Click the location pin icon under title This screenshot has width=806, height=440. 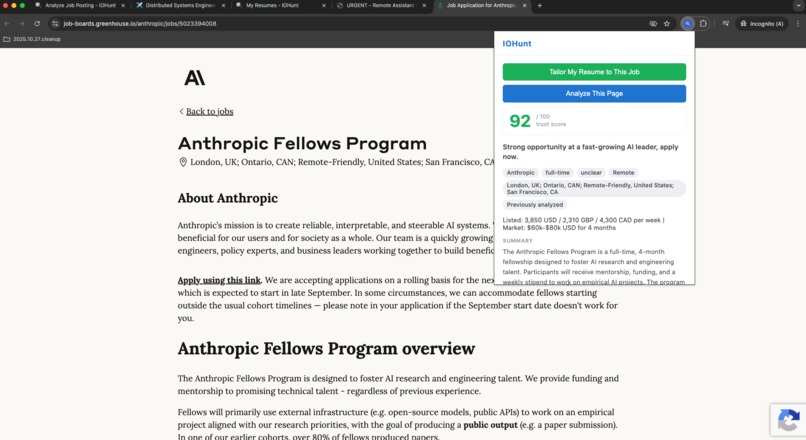pos(182,162)
